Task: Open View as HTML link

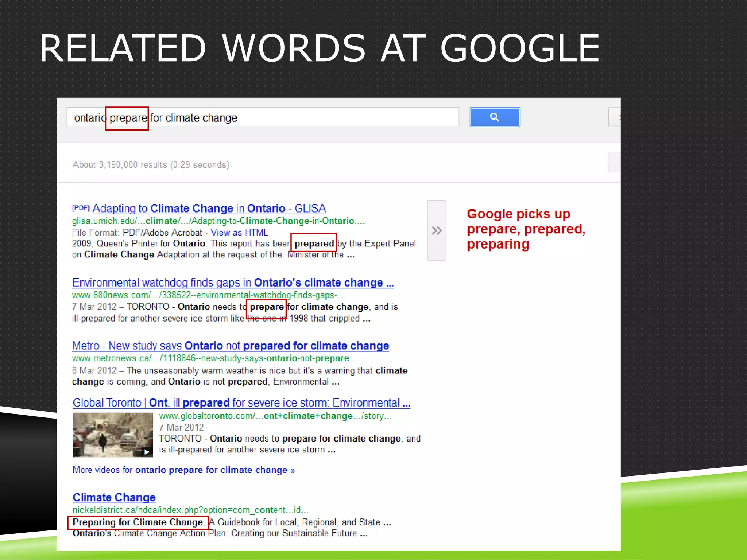Action: pos(239,232)
